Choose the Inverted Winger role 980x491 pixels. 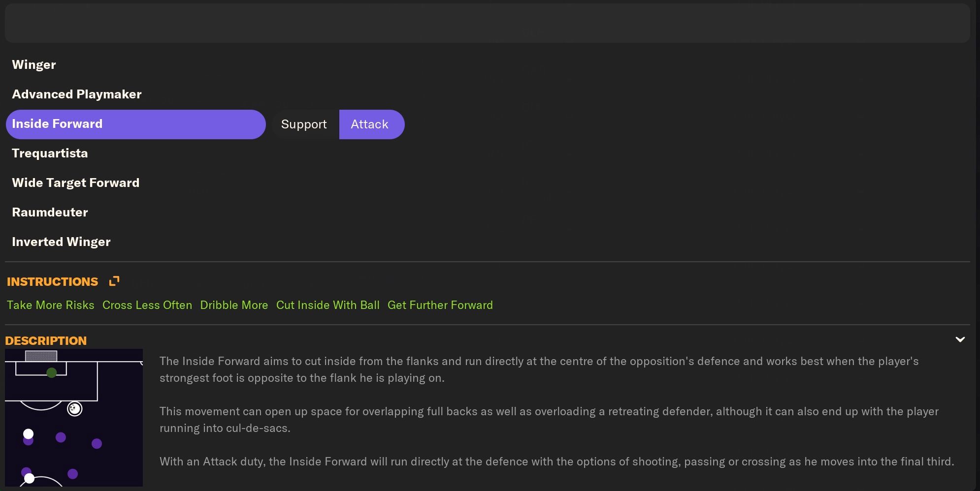point(61,242)
